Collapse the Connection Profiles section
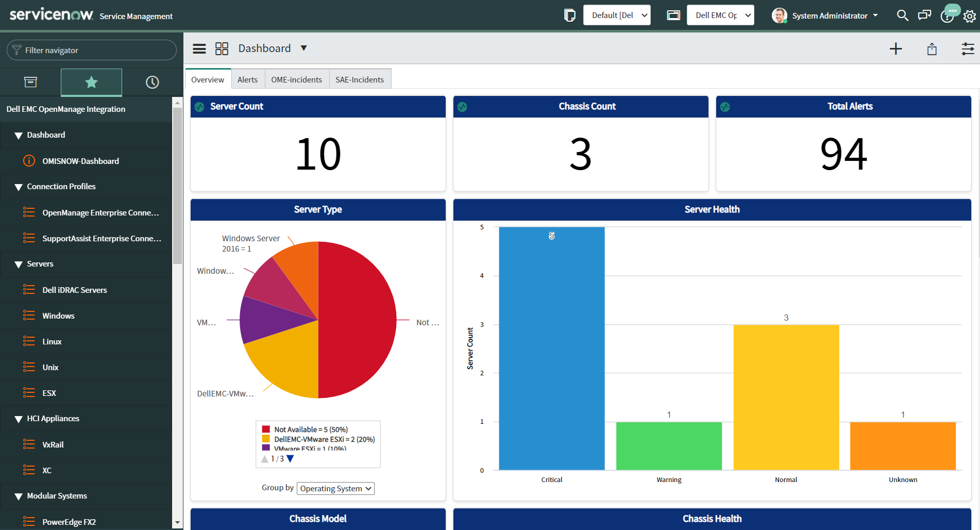This screenshot has height=530, width=980. click(19, 187)
